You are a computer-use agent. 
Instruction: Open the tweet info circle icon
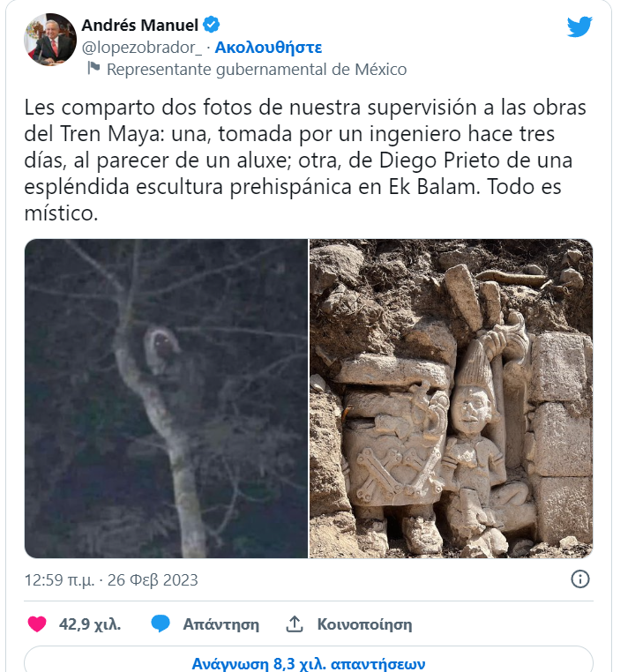tap(580, 579)
